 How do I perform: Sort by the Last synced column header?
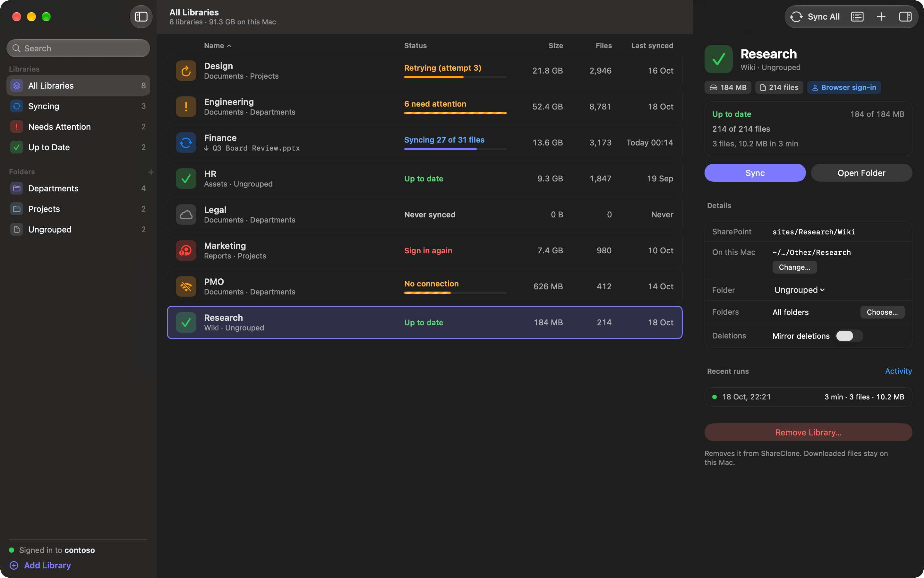tap(652, 46)
